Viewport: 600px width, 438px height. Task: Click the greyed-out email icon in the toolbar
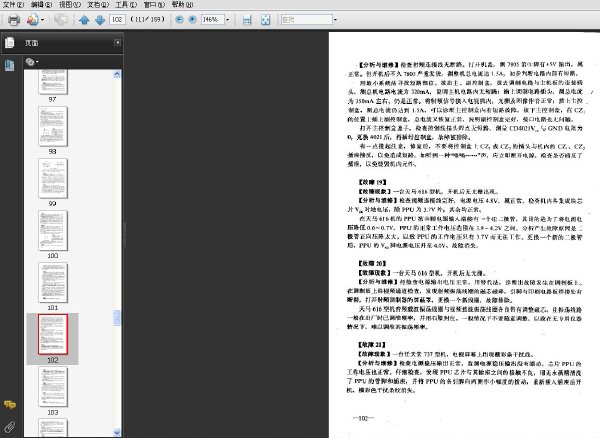(x=60, y=20)
